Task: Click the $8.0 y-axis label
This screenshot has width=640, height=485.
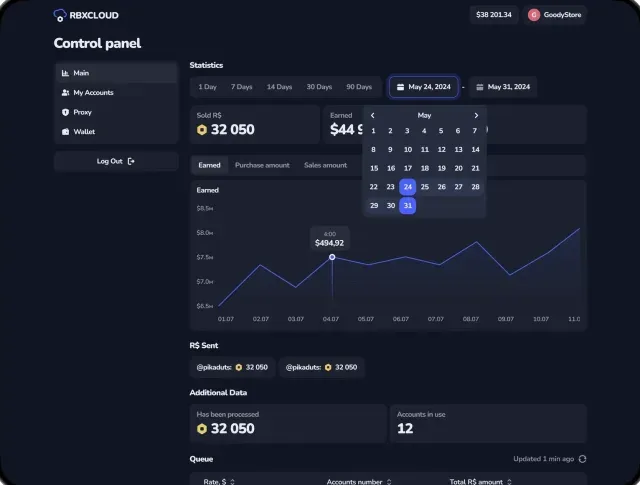Action: coord(204,233)
